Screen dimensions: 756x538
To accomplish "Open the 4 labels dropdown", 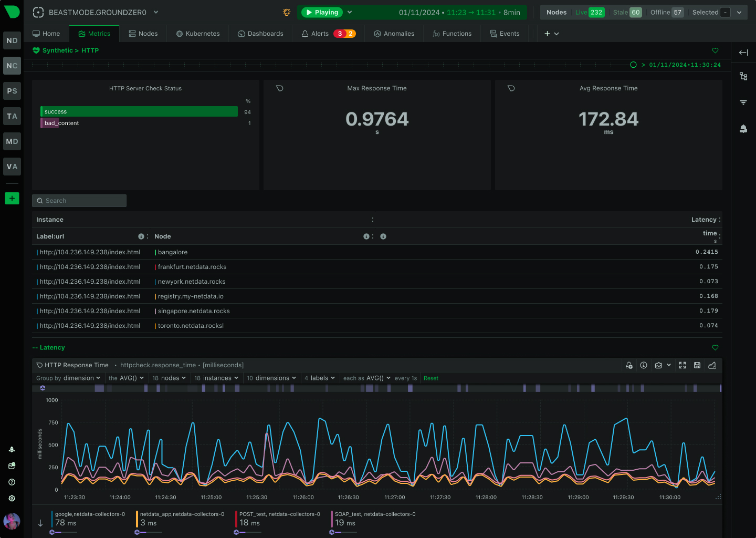I will pyautogui.click(x=319, y=378).
